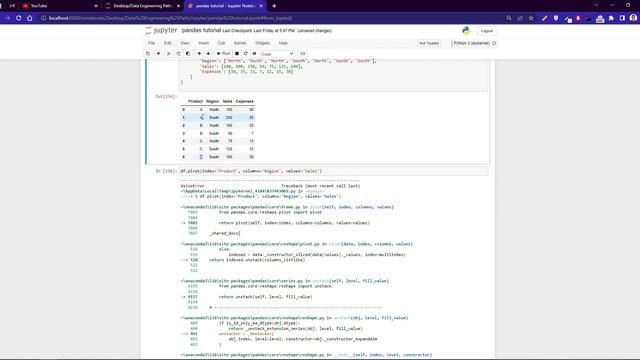Move the selected cell up
The height and width of the screenshot is (360, 640).
tap(199, 53)
